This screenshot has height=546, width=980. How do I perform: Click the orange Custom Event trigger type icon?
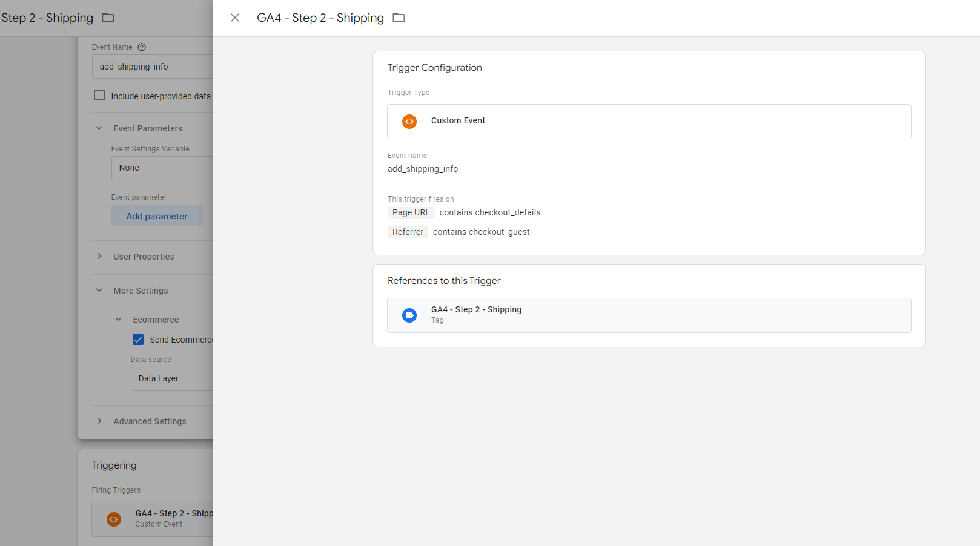click(409, 122)
